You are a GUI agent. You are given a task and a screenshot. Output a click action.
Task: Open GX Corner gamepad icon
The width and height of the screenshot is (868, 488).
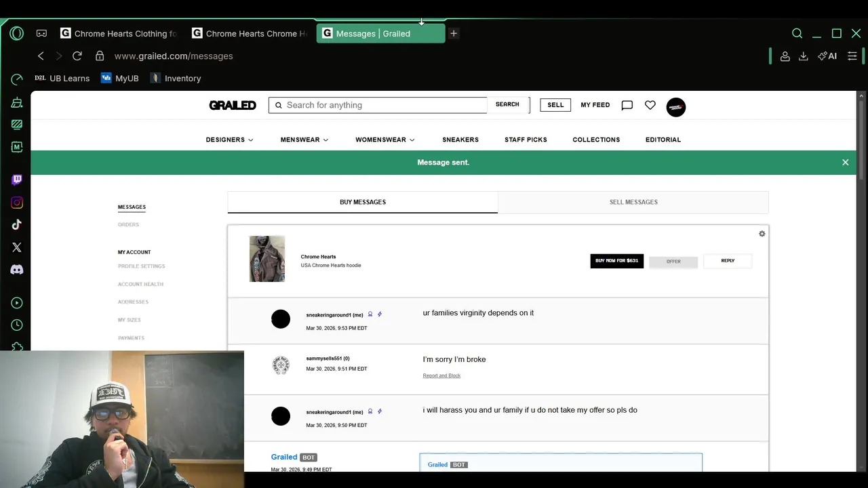[x=41, y=33]
